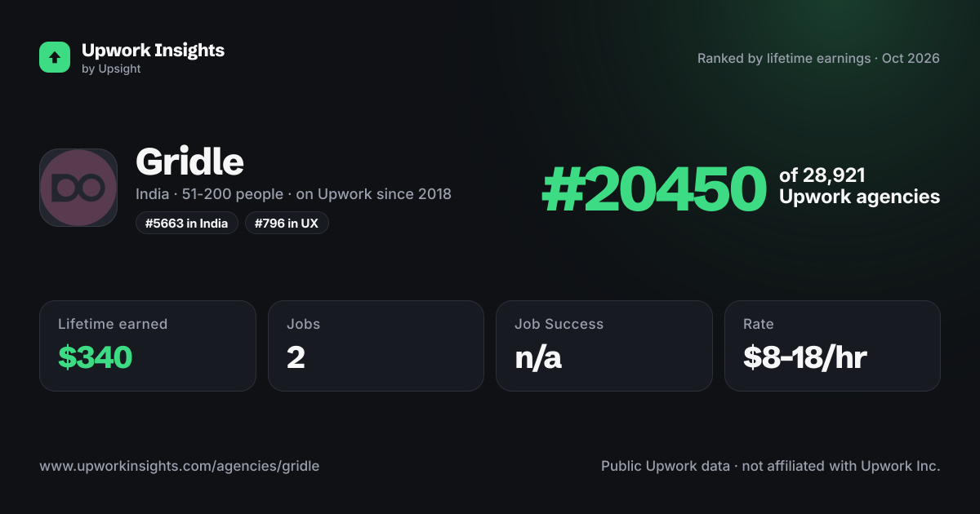The image size is (980, 514).
Task: Click the 'of 28,921 Upwork agencies' label
Action: pos(859,186)
